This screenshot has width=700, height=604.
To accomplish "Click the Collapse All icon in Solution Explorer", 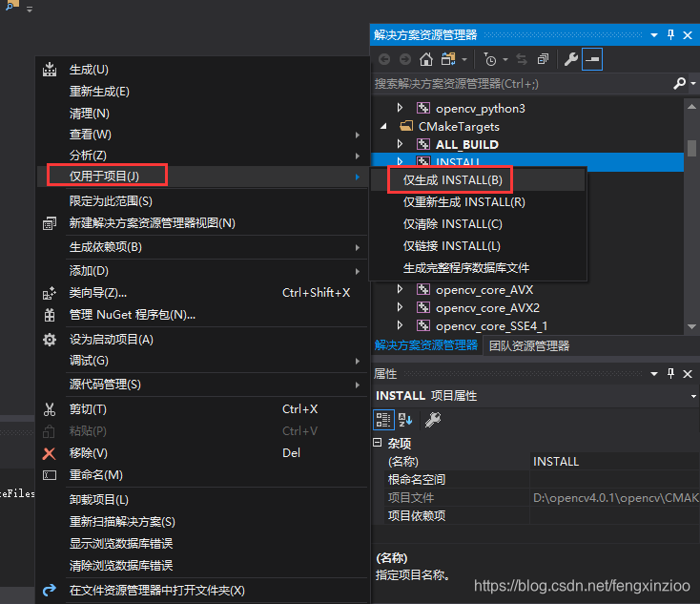I will point(543,59).
